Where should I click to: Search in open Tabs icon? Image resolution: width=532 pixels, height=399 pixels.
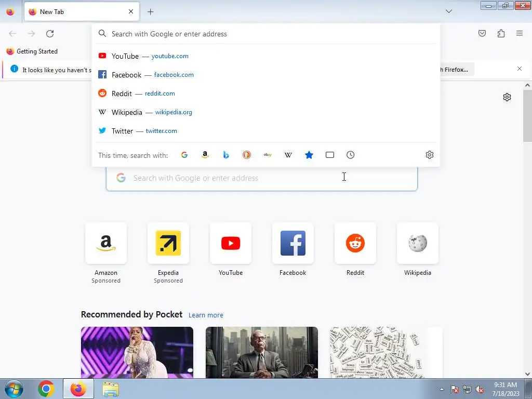point(330,155)
